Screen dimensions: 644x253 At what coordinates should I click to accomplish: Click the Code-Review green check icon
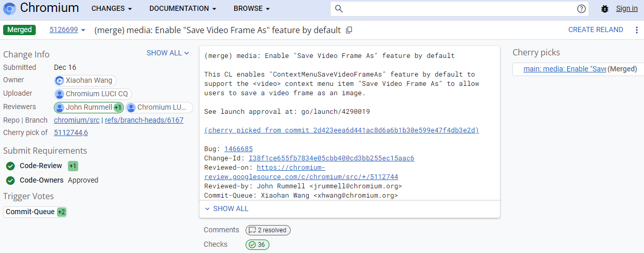pyautogui.click(x=10, y=166)
